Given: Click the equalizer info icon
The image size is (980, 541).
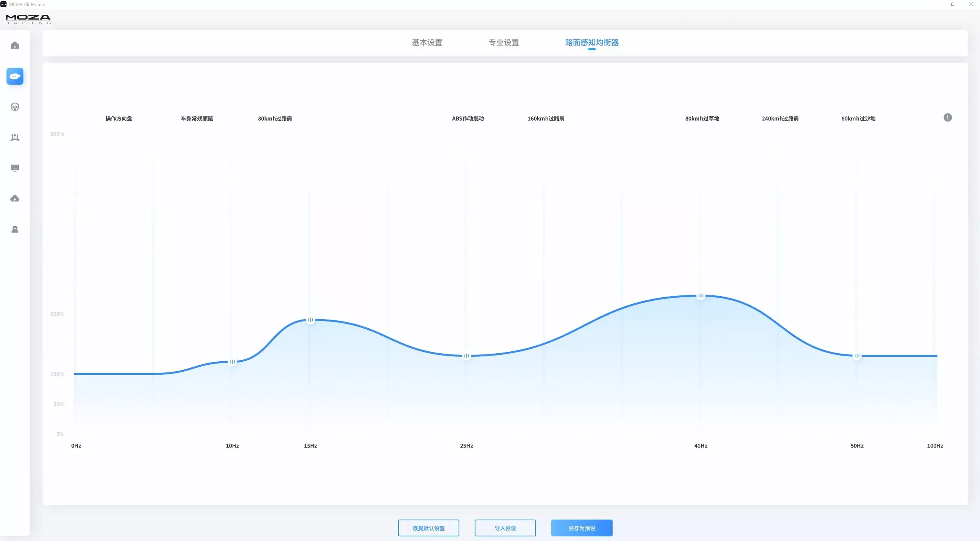Looking at the screenshot, I should coord(947,118).
